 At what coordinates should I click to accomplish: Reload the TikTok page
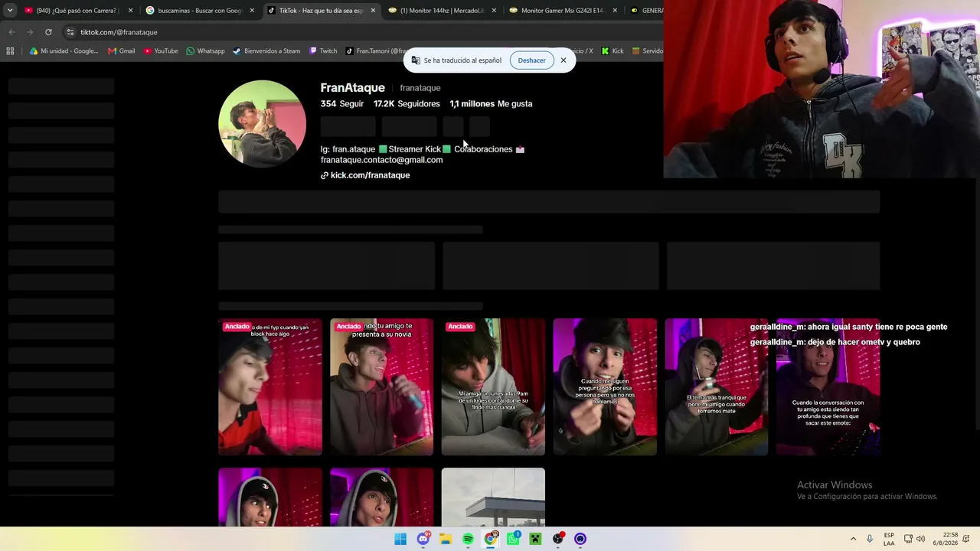click(48, 32)
